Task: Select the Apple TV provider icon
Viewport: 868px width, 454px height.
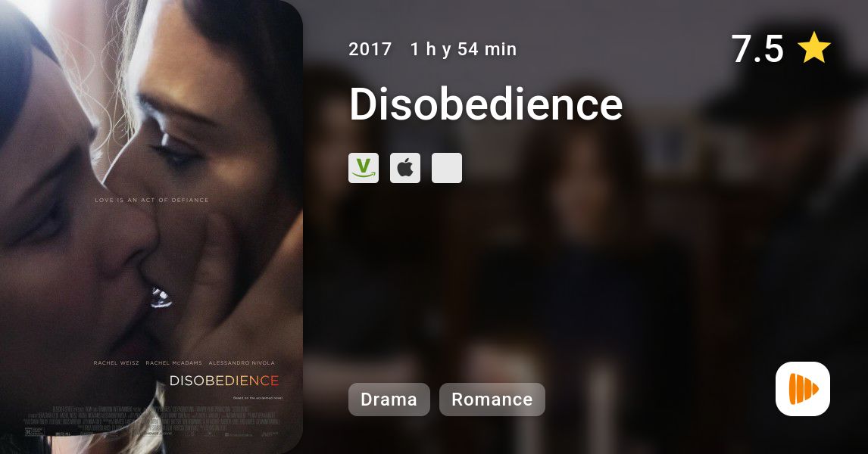Action: click(405, 167)
